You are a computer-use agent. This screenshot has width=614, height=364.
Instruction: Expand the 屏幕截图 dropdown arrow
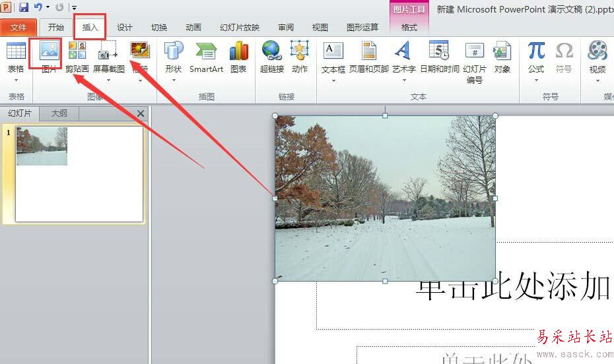point(108,80)
